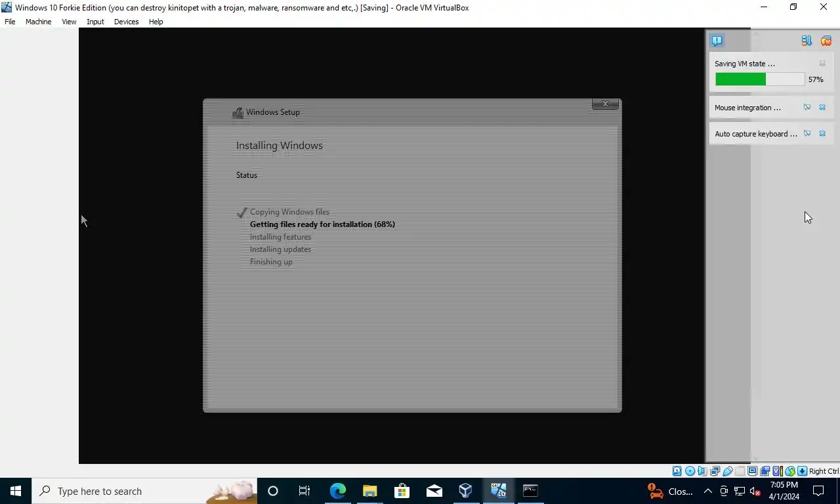Click the display status icon
The height and width of the screenshot is (504, 840).
tap(752, 471)
